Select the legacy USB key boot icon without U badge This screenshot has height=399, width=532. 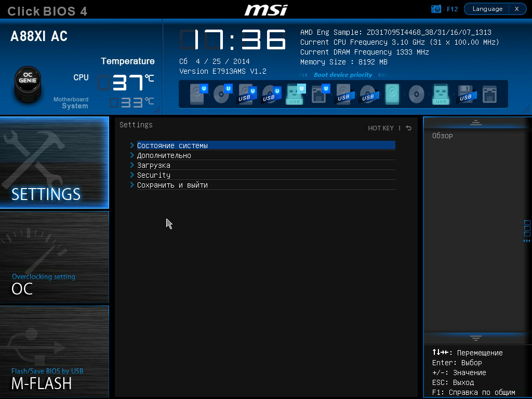[x=441, y=94]
